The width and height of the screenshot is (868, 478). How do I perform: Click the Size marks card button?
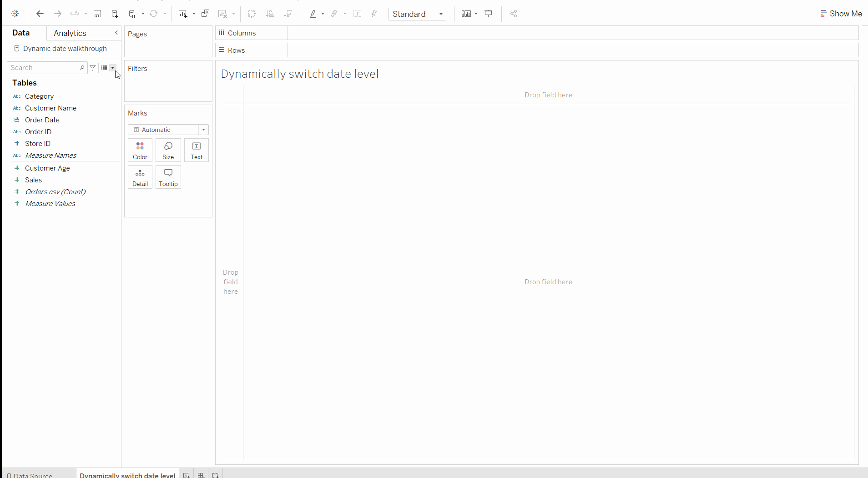tap(168, 150)
